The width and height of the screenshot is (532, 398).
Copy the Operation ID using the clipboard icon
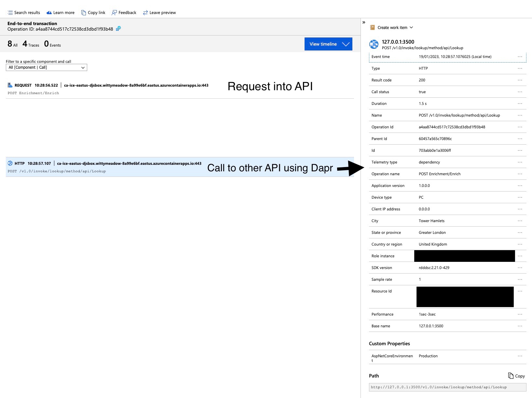[118, 29]
